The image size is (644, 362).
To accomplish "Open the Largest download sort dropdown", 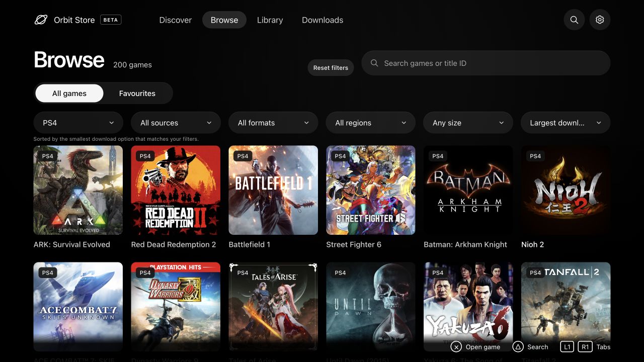I will click(x=566, y=123).
